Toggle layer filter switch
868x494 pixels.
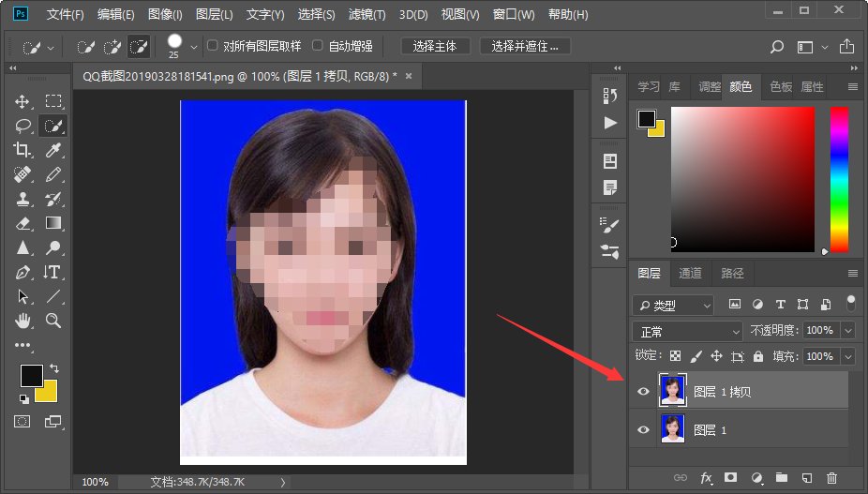click(x=851, y=303)
